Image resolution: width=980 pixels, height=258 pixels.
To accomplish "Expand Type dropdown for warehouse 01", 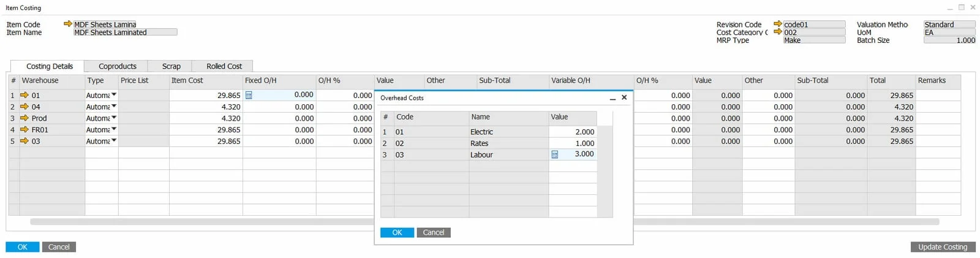I will click(x=114, y=95).
